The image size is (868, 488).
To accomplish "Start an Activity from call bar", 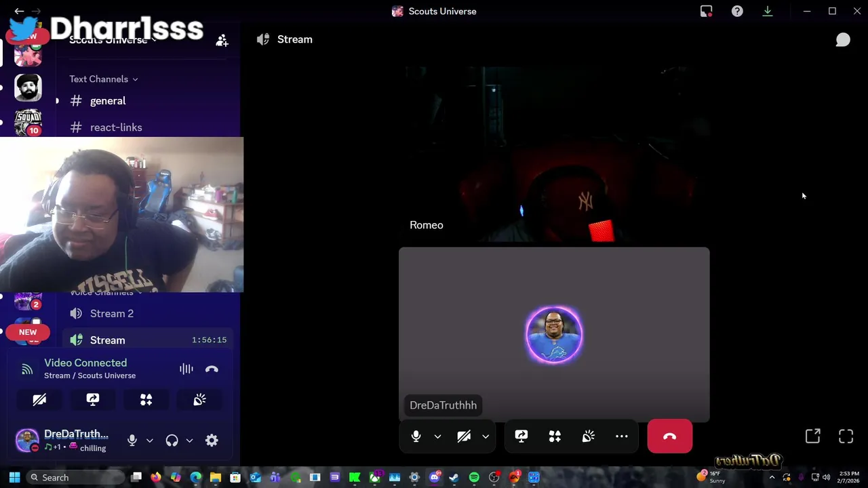I will point(555,436).
